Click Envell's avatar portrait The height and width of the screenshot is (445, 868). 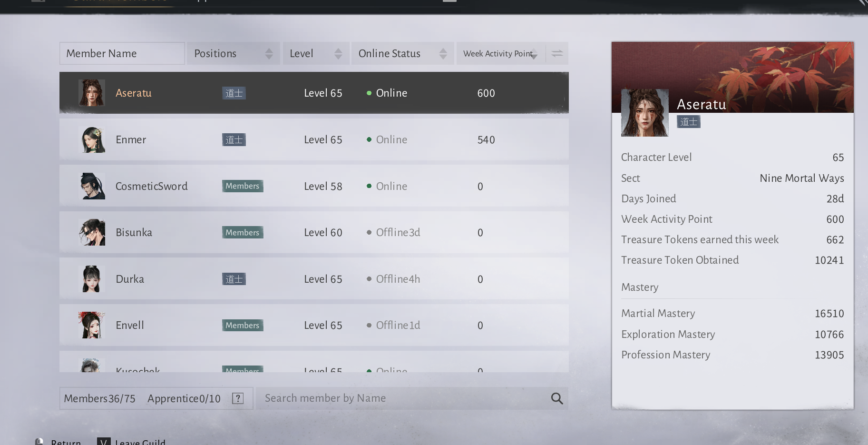click(92, 325)
